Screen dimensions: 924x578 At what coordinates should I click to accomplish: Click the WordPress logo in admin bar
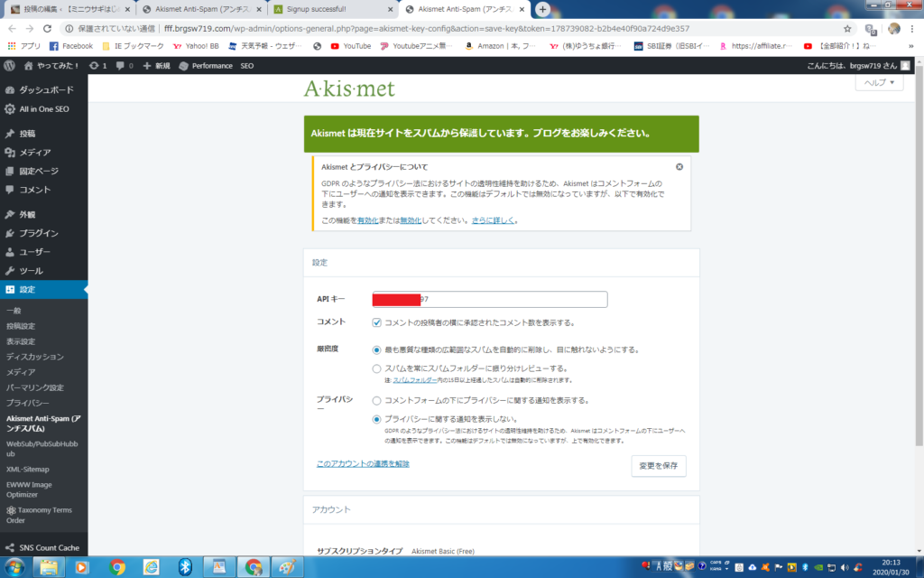point(9,66)
